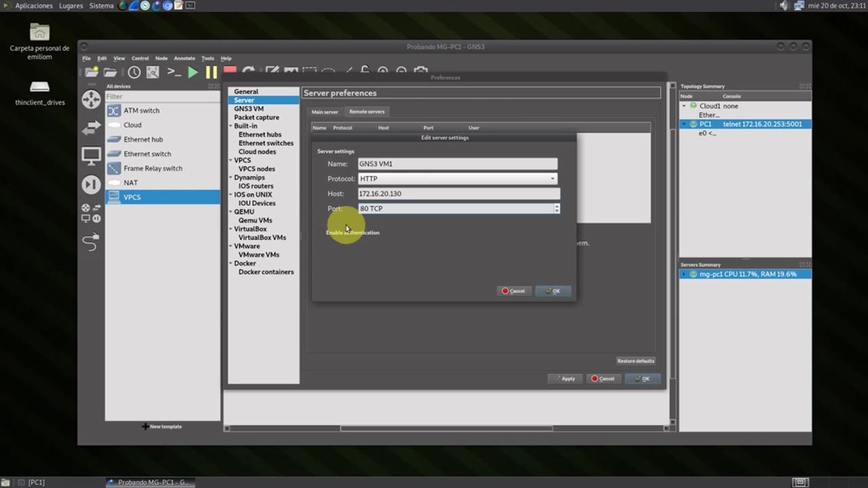
Task: Switch to Main server tab
Action: [325, 112]
